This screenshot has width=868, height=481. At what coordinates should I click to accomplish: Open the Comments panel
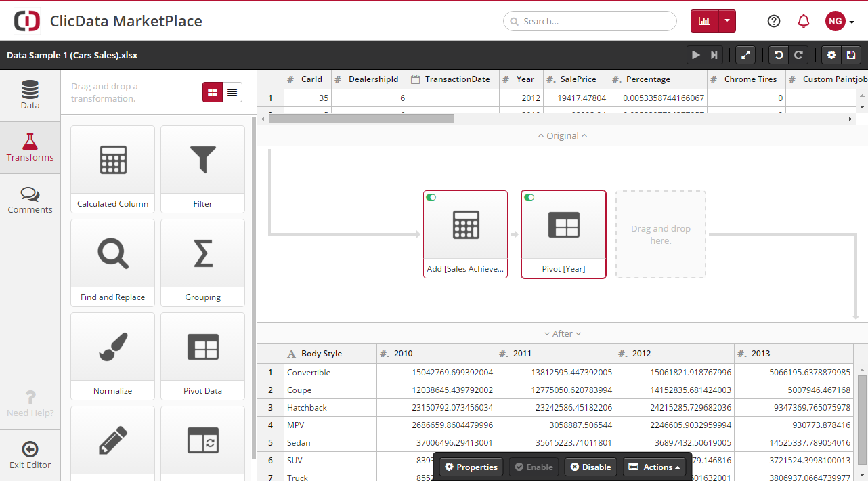[x=30, y=200]
